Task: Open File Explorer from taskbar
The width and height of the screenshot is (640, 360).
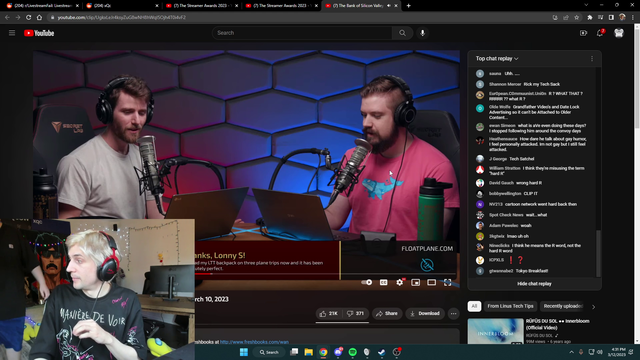Action: 309,352
